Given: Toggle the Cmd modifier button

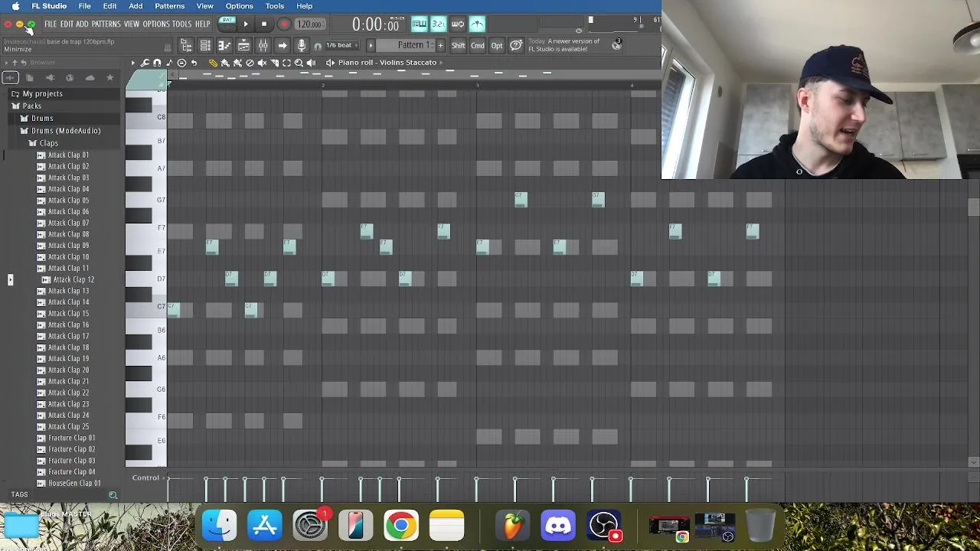Looking at the screenshot, I should pyautogui.click(x=478, y=46).
